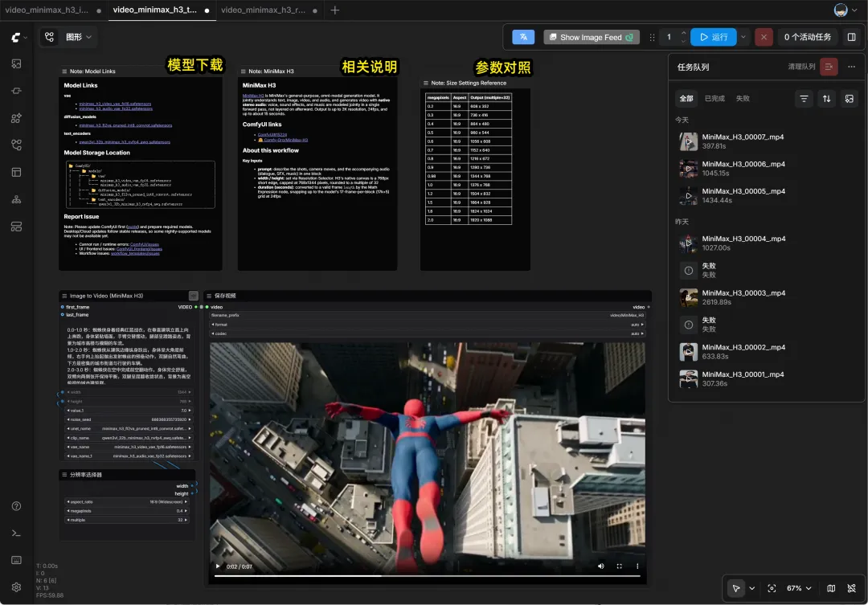868x605 pixels.
Task: Open the terminal console icon
Action: click(x=17, y=533)
